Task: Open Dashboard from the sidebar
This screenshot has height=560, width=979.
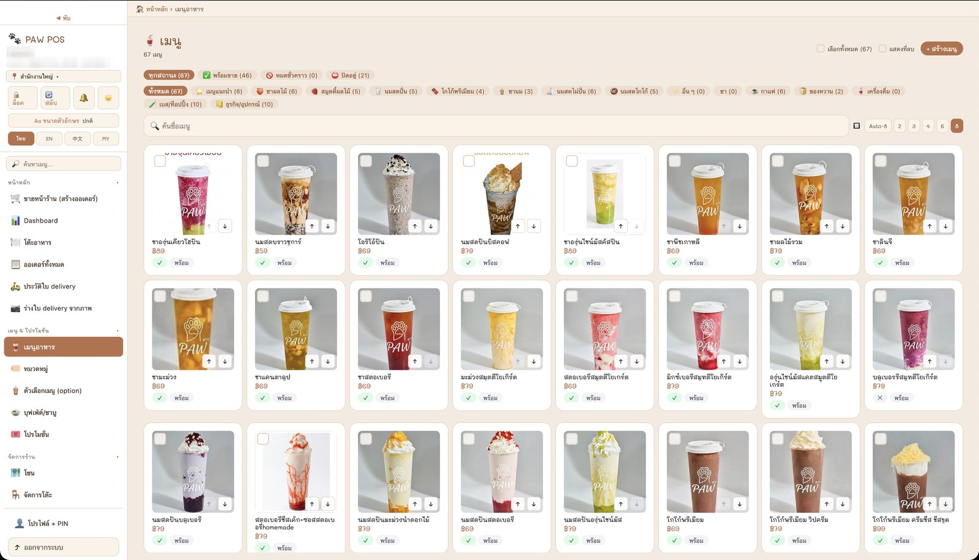Action: [64, 221]
